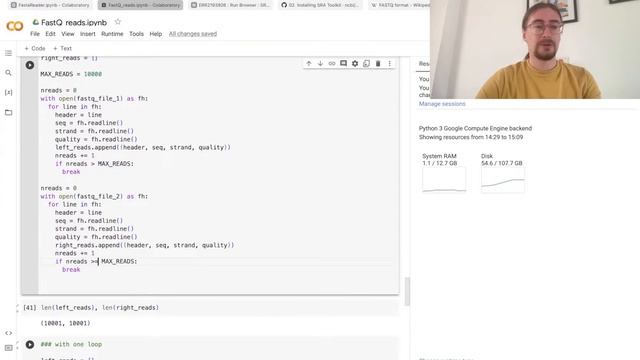Open the Tools menu
The image size is (640, 360).
pos(136,34)
